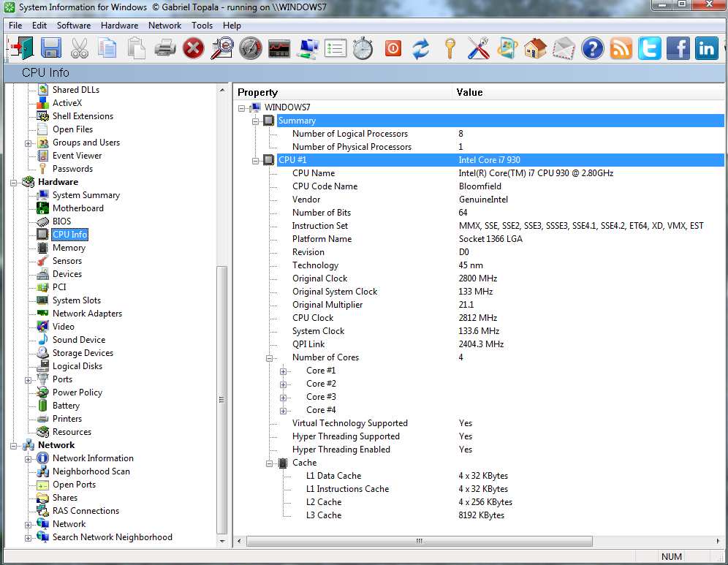Click the red X stop icon
This screenshot has height=565, width=728.
coord(193,48)
